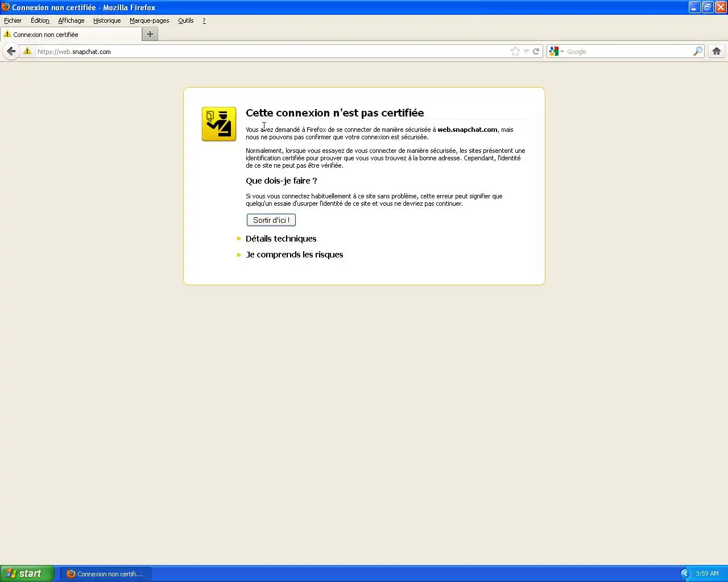Click the bold web.snapchat.com text
Image resolution: width=728 pixels, height=582 pixels.
coord(468,130)
